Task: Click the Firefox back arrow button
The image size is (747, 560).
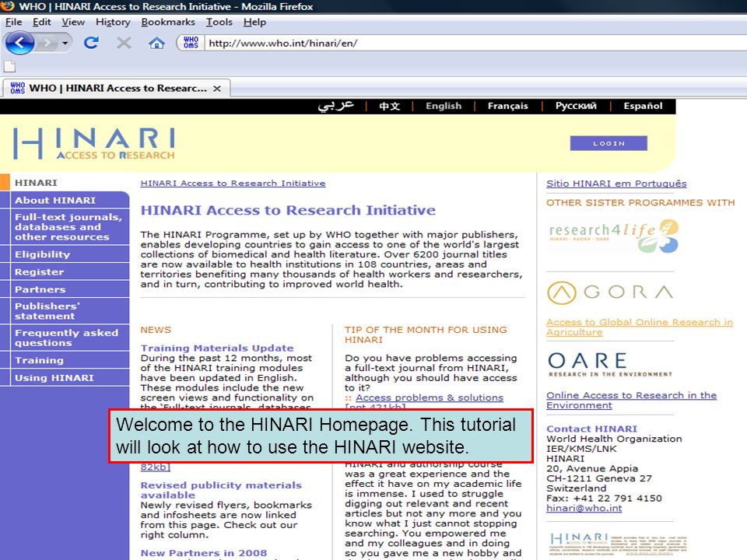Action: pyautogui.click(x=19, y=44)
